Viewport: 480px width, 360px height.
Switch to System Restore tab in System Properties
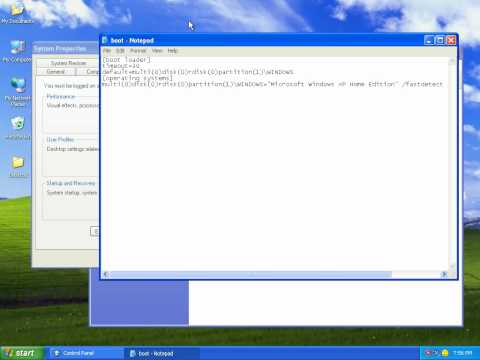[68, 63]
